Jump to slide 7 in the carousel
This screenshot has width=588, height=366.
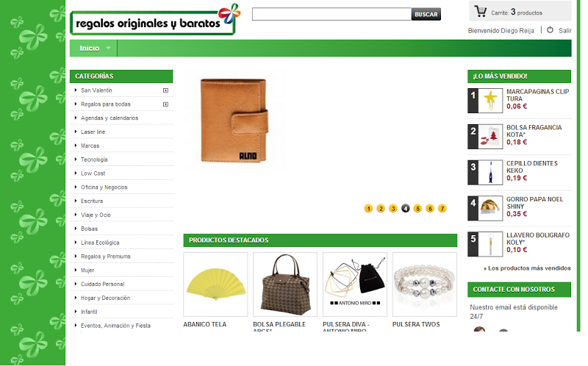coord(442,209)
